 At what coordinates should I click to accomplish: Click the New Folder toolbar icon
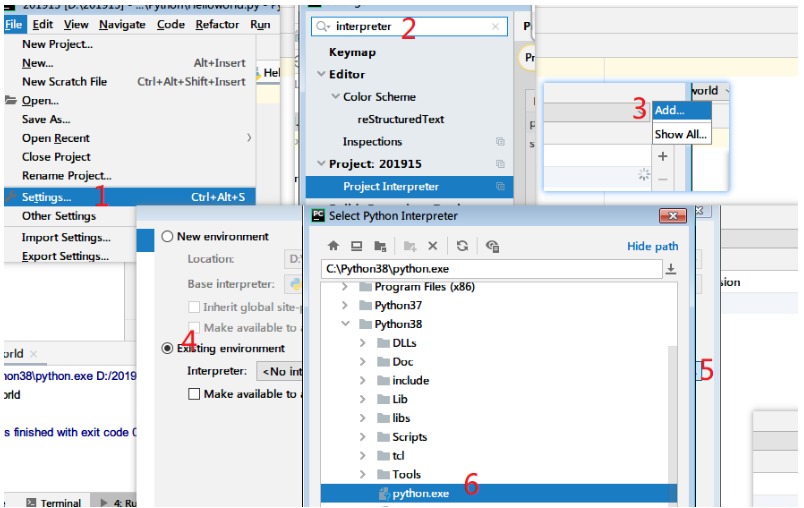tap(410, 247)
